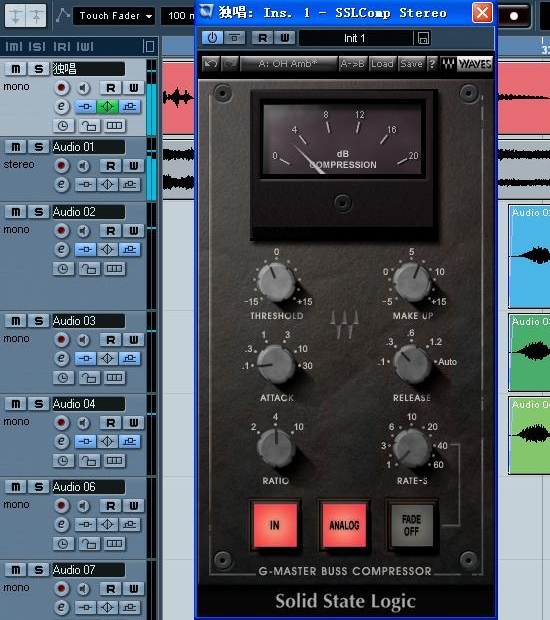Toggle global Mute state |m| button

[14, 47]
